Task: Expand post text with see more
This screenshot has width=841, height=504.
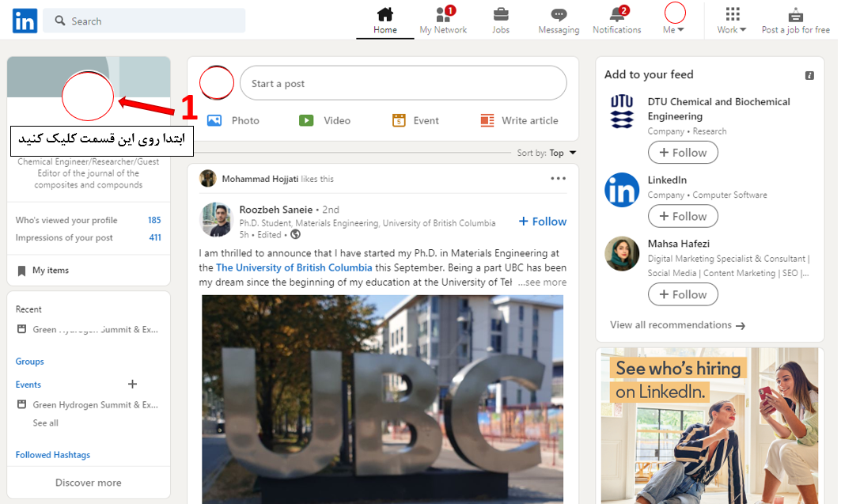Action: (x=542, y=282)
